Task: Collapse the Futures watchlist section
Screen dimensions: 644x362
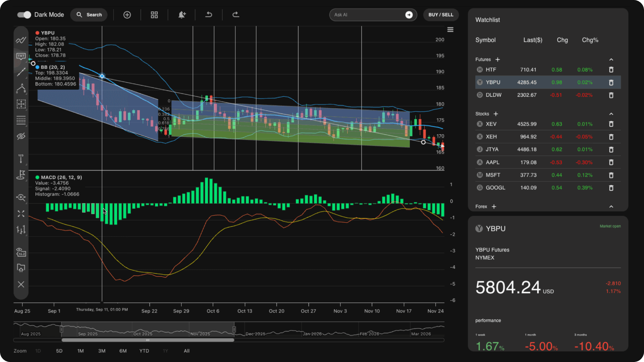Action: coord(612,59)
